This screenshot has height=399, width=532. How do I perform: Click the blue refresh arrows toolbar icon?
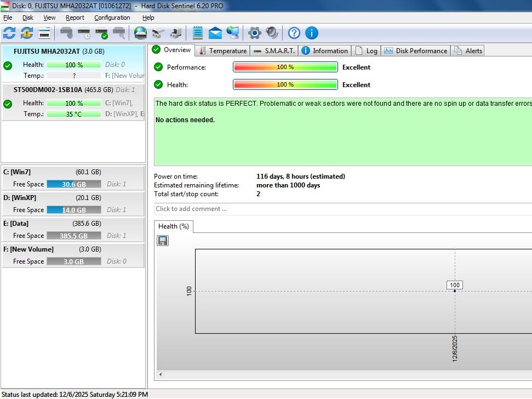(9, 33)
